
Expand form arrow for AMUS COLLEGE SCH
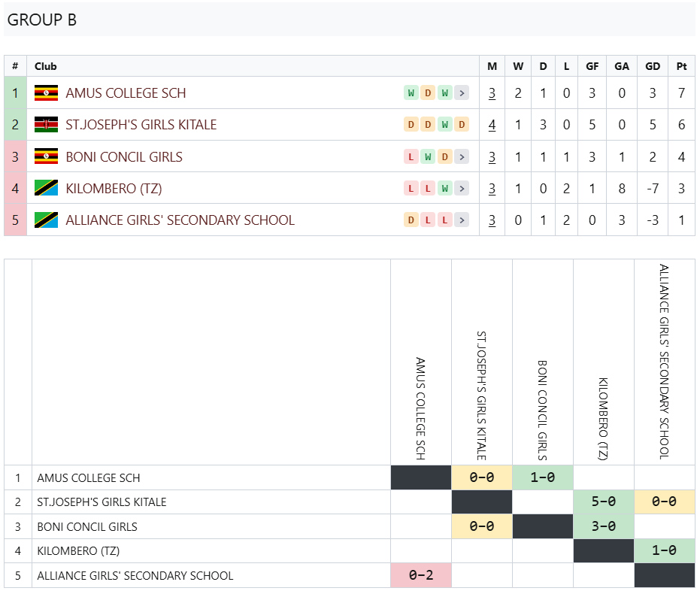click(x=462, y=92)
